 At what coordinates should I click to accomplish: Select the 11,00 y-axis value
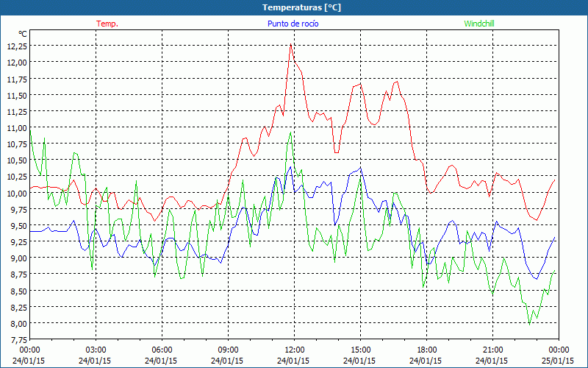17,128
